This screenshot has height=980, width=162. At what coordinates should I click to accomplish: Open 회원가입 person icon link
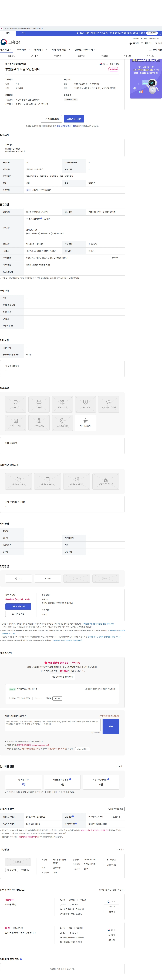pos(147,43)
